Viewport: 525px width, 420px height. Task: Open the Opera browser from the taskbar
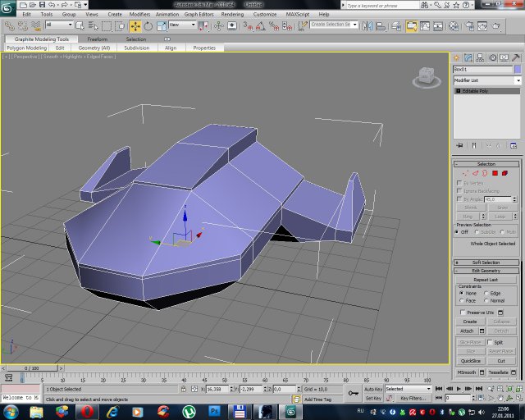[x=88, y=410]
